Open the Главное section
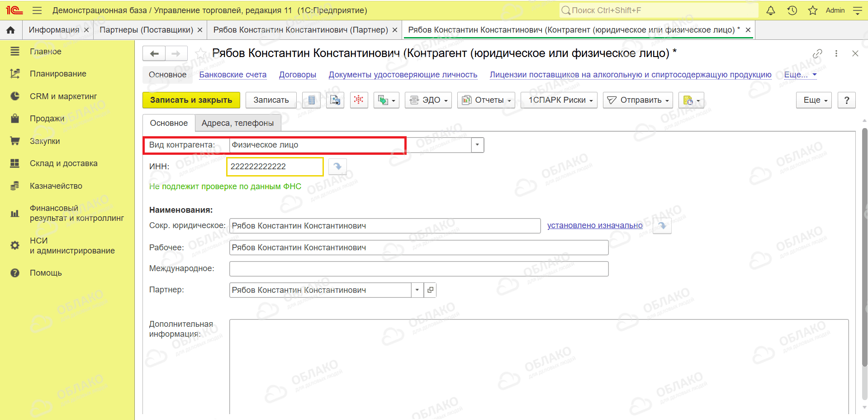This screenshot has width=868, height=420. pyautogui.click(x=46, y=52)
